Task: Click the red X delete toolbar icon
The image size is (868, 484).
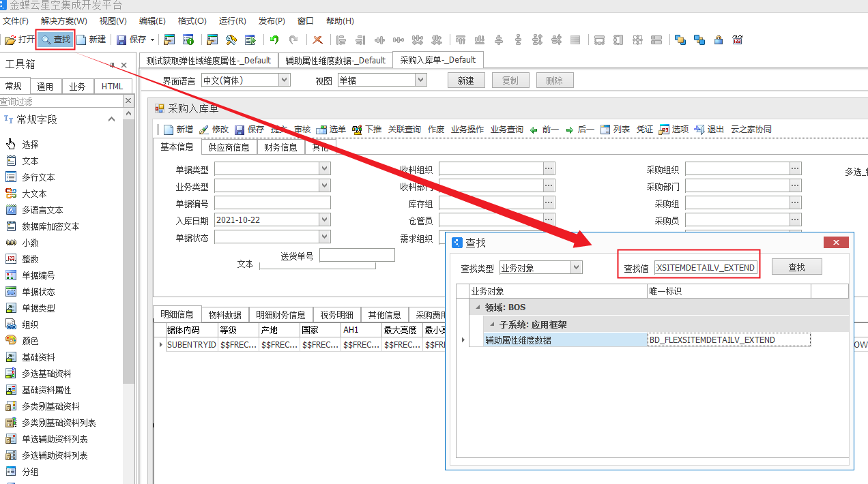Action: (317, 40)
